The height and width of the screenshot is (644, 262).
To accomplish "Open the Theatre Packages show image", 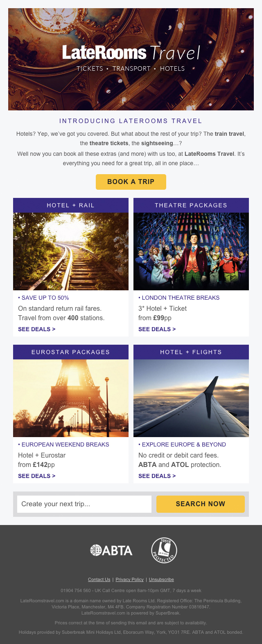I will pyautogui.click(x=191, y=251).
